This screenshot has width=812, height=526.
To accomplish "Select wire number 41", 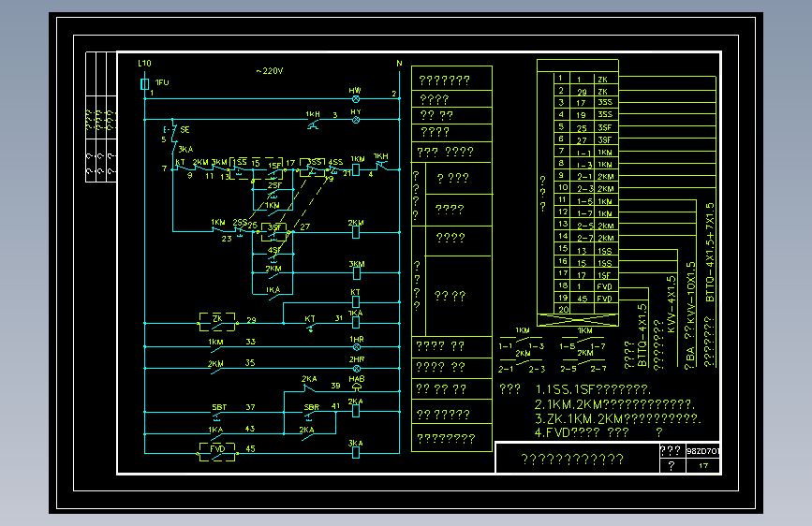I will tap(335, 406).
